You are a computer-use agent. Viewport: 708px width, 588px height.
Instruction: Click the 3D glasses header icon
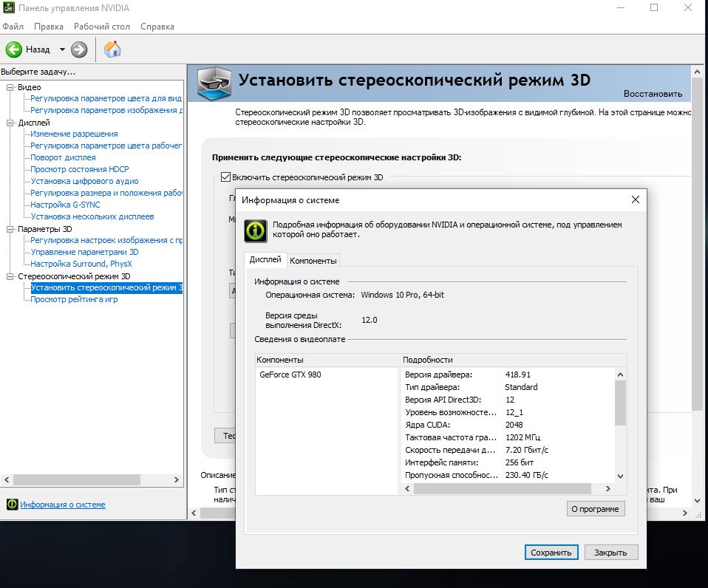(x=214, y=83)
